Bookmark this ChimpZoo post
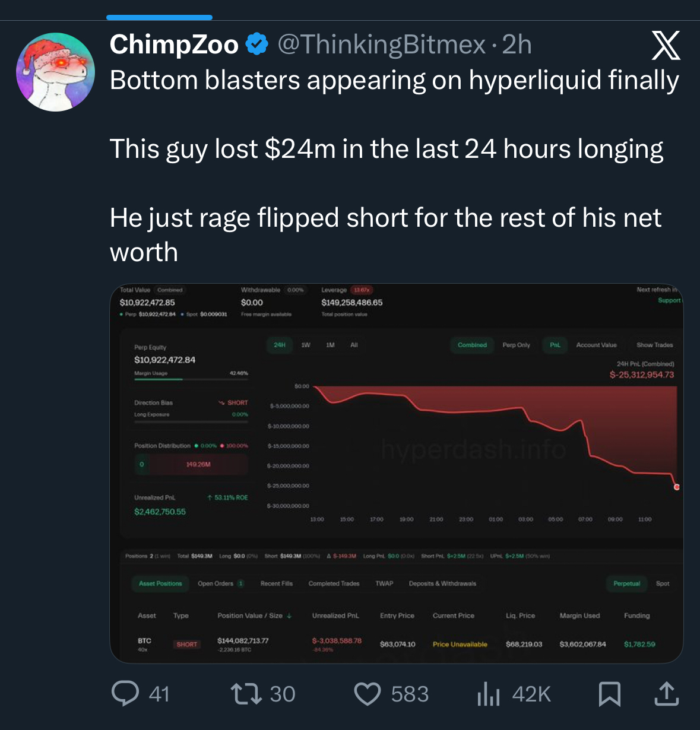The height and width of the screenshot is (730, 700). point(610,693)
